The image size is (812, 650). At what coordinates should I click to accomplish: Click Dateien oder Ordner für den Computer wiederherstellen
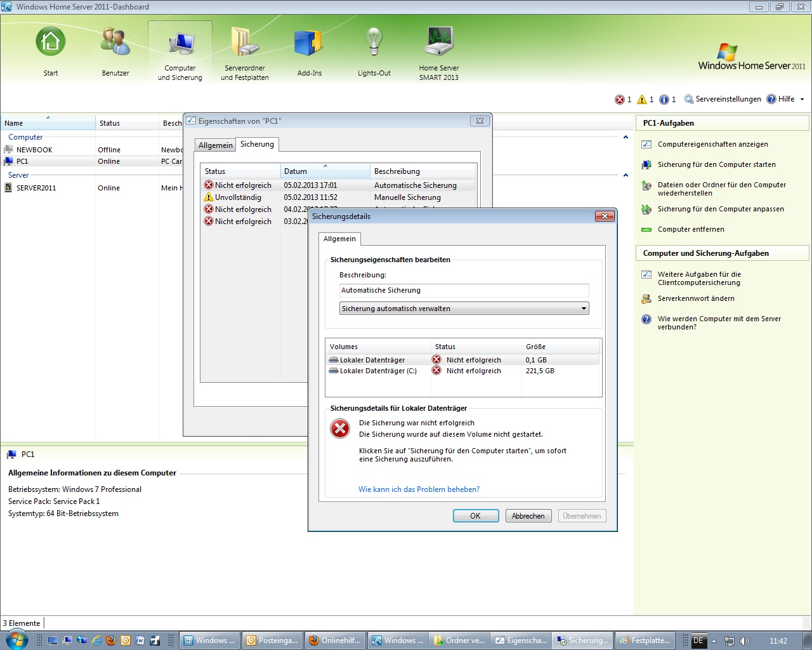pos(721,189)
